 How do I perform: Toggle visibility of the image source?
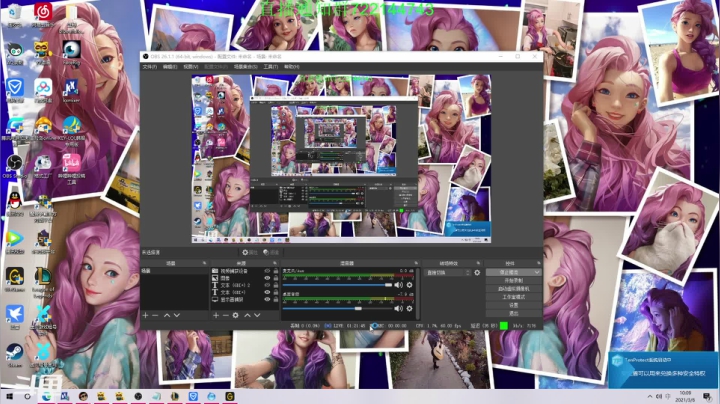click(x=267, y=278)
